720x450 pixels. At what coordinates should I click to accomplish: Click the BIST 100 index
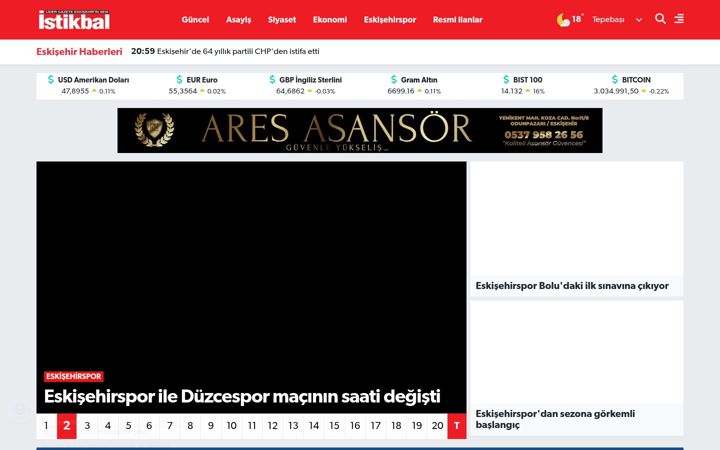click(523, 85)
